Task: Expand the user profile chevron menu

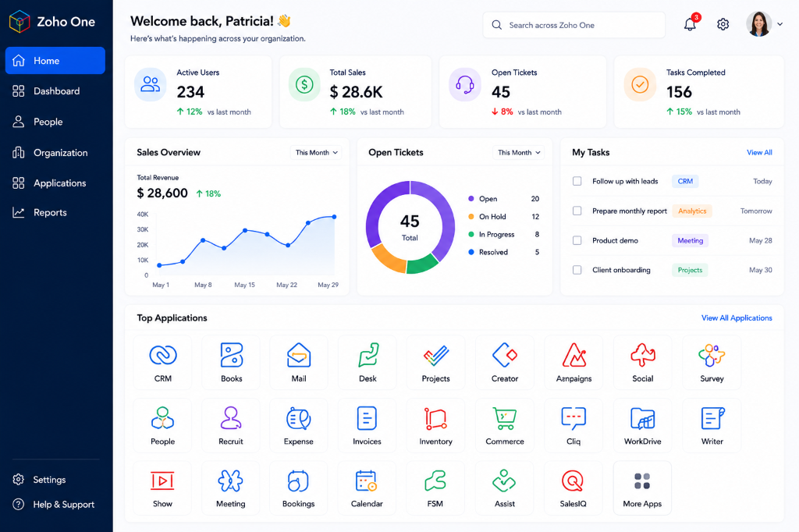Action: coord(779,24)
